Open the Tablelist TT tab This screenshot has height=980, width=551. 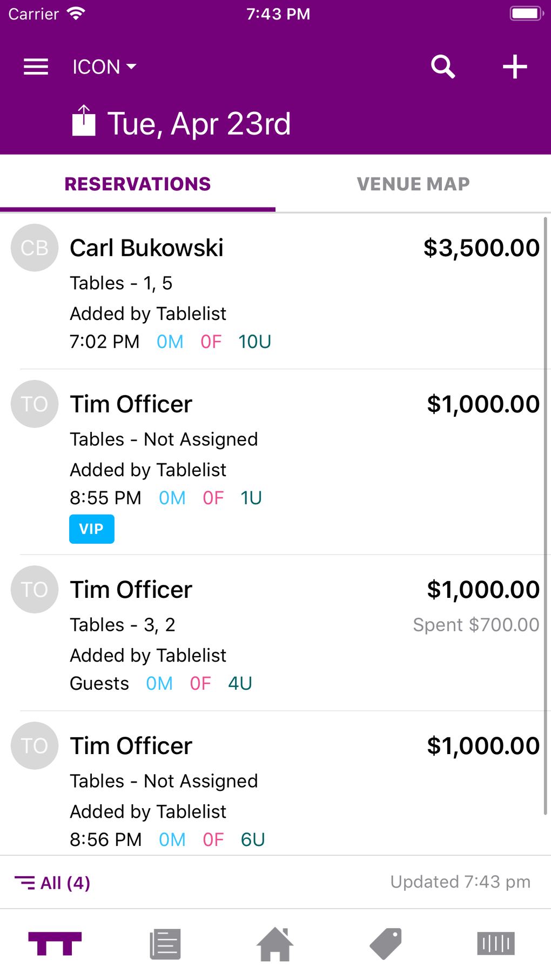(55, 944)
